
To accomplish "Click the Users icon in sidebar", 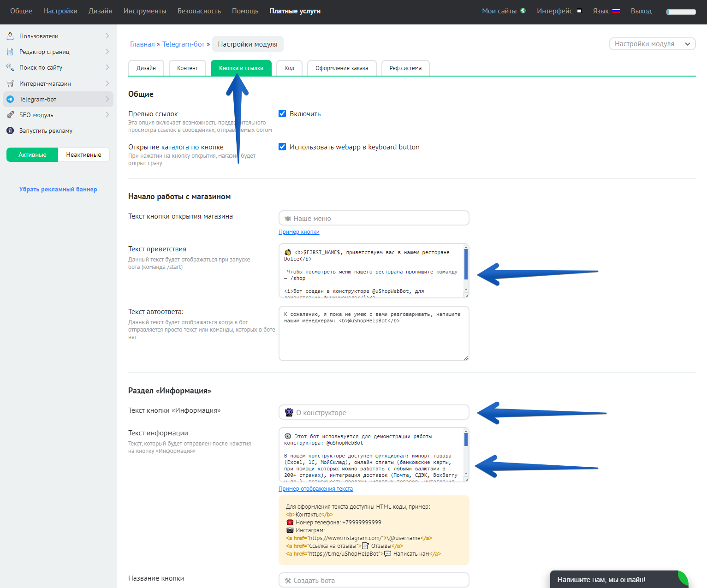I will tap(10, 36).
